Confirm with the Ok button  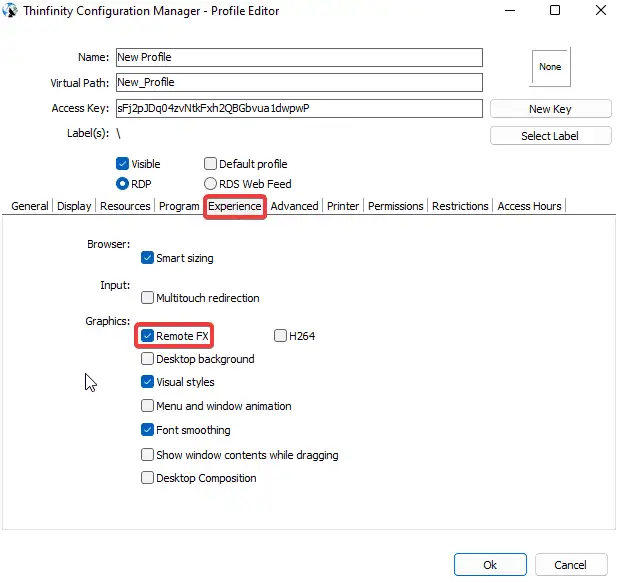pyautogui.click(x=490, y=565)
